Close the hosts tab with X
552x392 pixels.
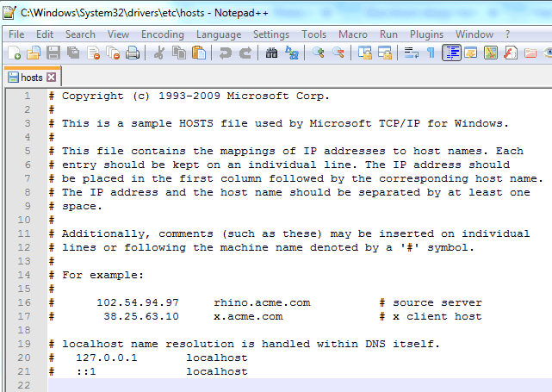52,78
